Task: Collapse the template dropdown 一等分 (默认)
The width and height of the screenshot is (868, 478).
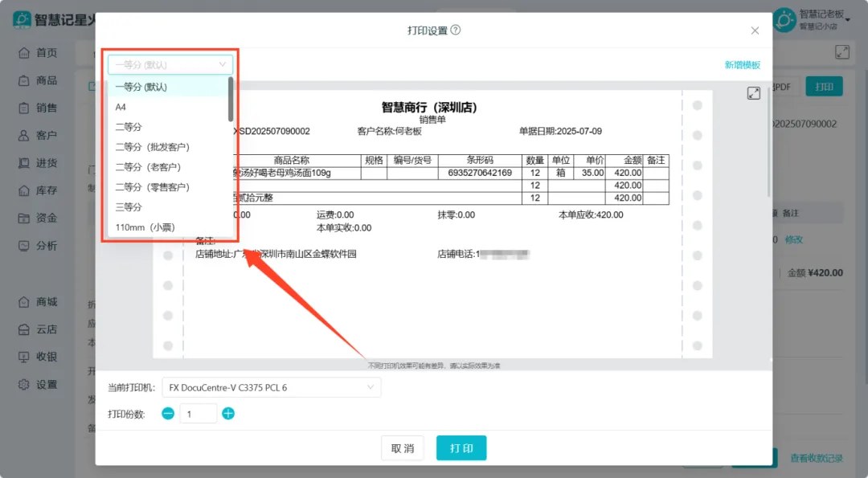Action: [x=170, y=65]
